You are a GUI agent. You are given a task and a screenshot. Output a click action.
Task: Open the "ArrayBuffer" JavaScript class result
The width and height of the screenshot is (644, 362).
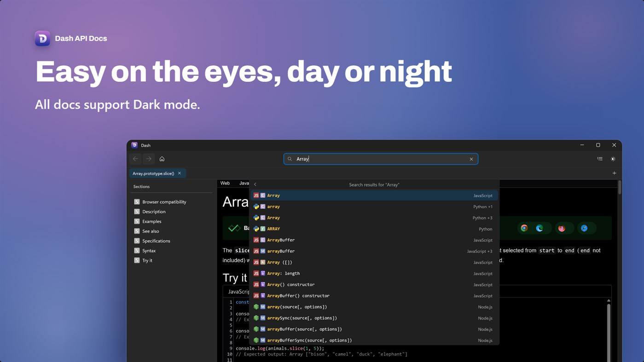click(374, 240)
